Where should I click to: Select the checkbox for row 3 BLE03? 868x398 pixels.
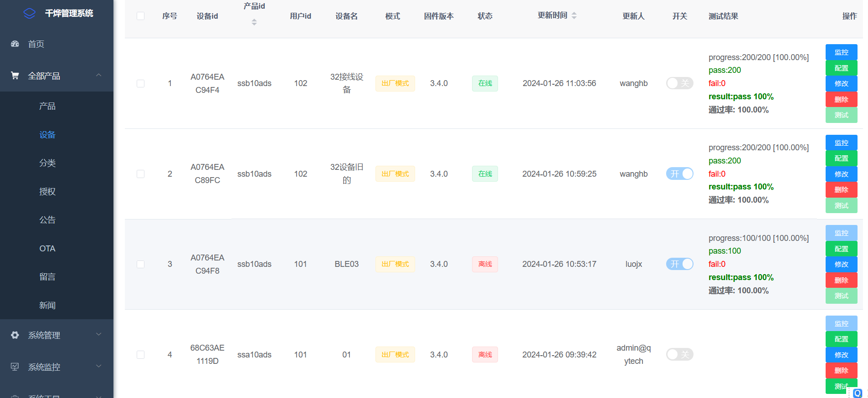(x=141, y=264)
